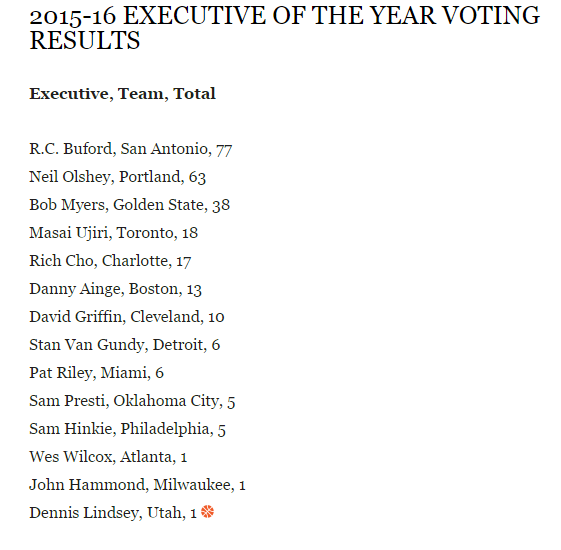Select the Neil Olshey, Portland entry
Viewport: 561px width, 550px height.
117,177
